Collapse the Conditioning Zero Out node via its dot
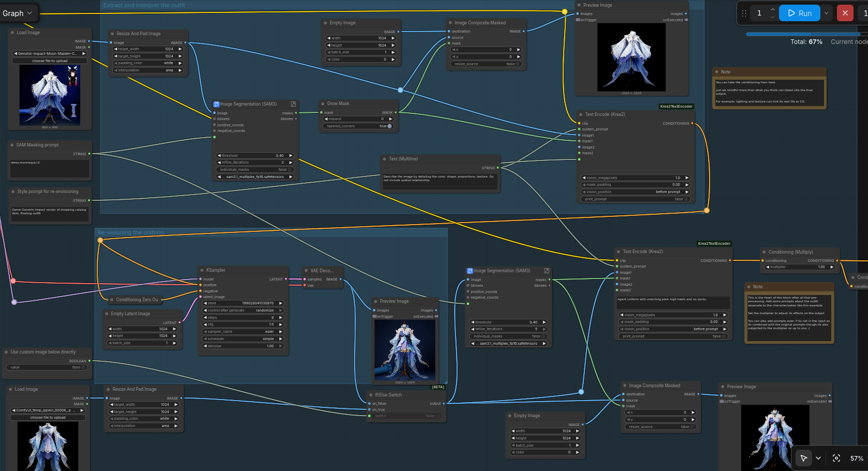Viewport: 868px width, 471px height. pos(111,300)
